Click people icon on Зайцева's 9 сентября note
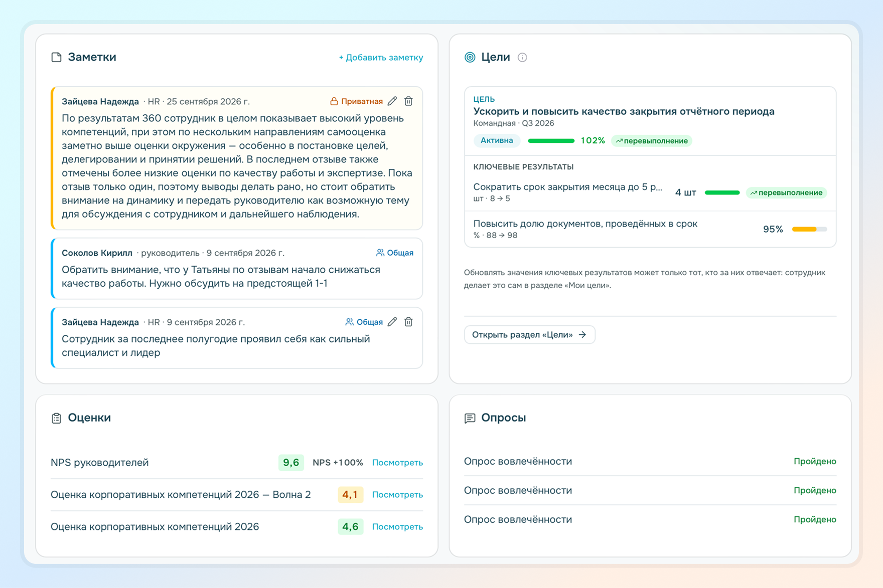This screenshot has height=588, width=883. click(350, 322)
